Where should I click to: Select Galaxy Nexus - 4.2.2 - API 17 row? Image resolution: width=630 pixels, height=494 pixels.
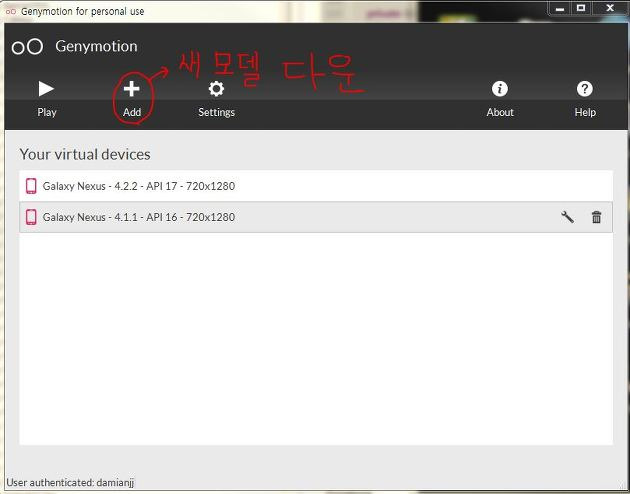point(316,186)
